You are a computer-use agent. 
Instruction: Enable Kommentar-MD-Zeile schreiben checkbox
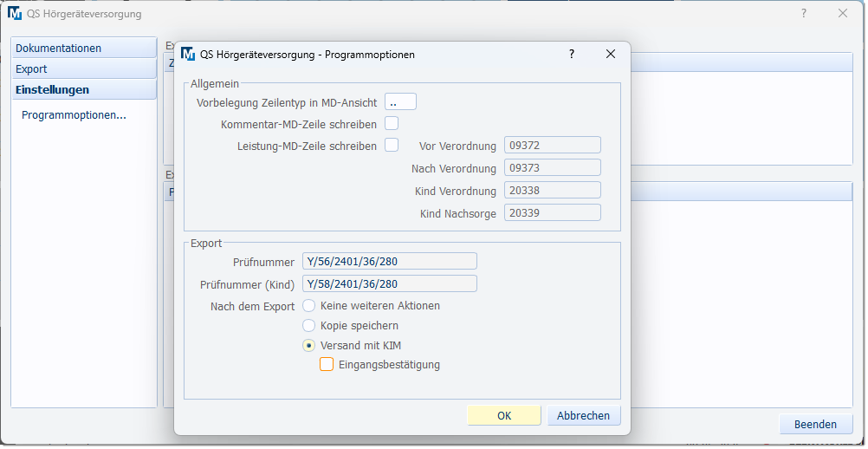click(392, 123)
